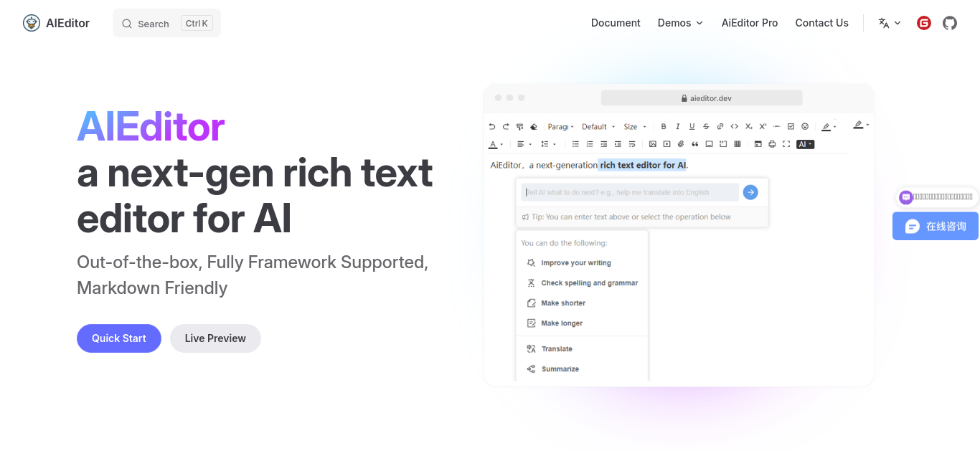The height and width of the screenshot is (451, 980).
Task: Toggle strikethrough formatting in the editor toolbar
Action: [x=706, y=127]
